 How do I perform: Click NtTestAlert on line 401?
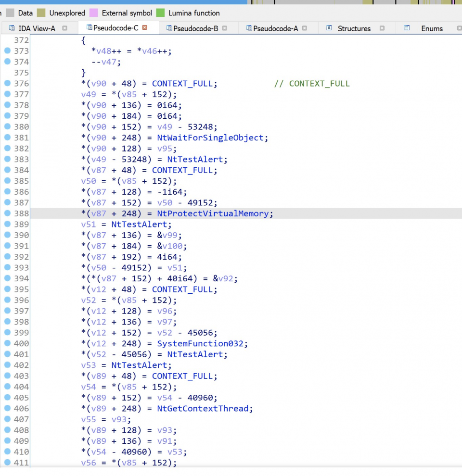tap(195, 354)
